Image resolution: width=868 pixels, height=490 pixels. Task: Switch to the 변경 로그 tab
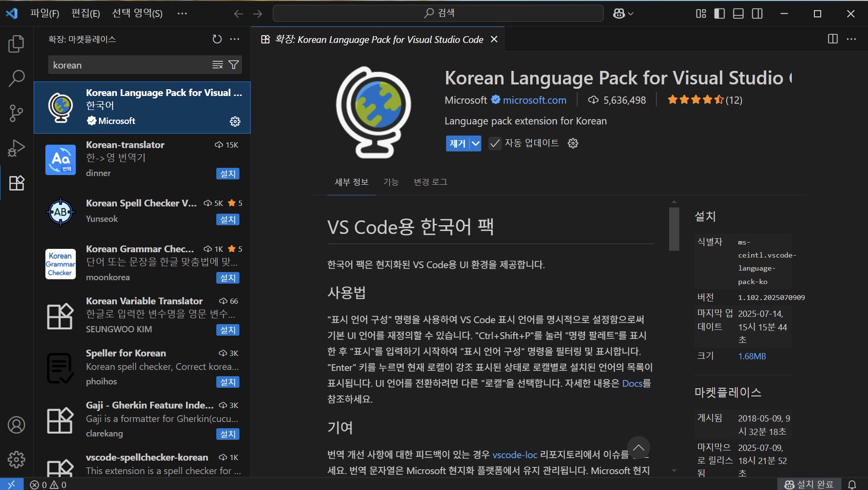point(431,182)
